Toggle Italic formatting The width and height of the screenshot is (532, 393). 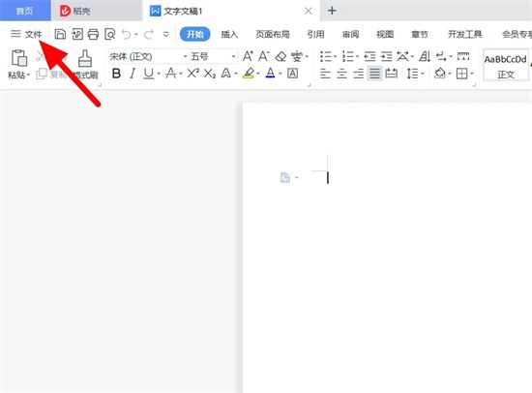pyautogui.click(x=133, y=74)
